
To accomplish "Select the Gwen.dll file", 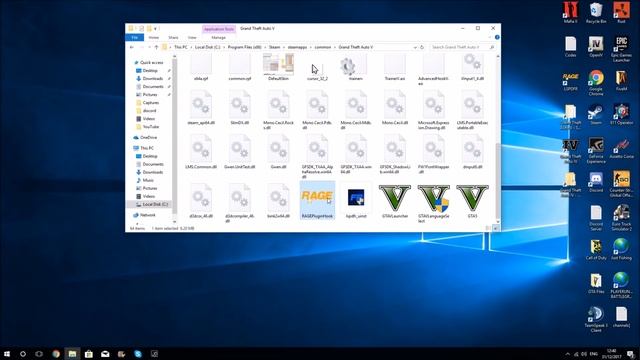I will click(x=278, y=152).
